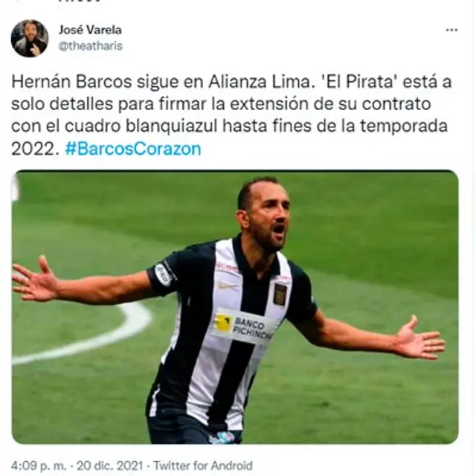Click the tweet timestamp 4:09 p. m.
The height and width of the screenshot is (476, 476).
pos(39,466)
